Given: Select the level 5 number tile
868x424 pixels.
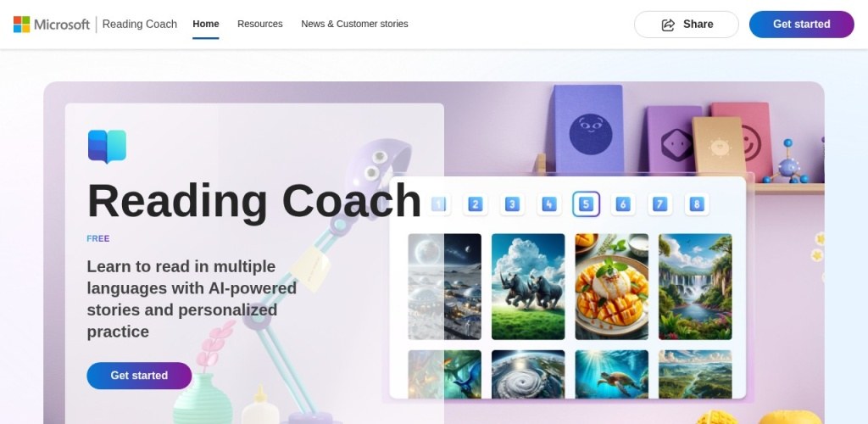Looking at the screenshot, I should point(587,204).
